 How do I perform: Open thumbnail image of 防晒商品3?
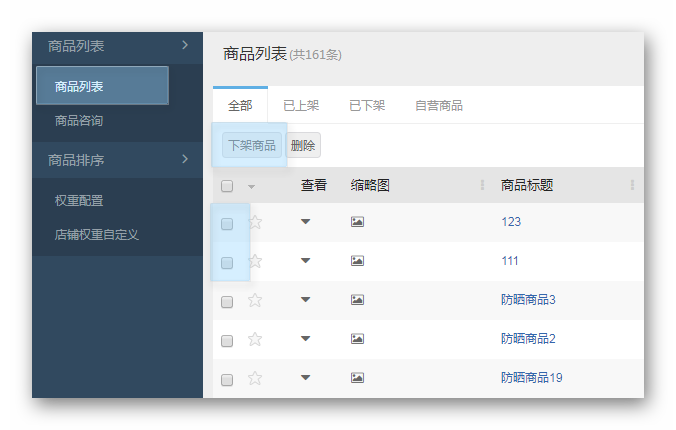click(357, 300)
